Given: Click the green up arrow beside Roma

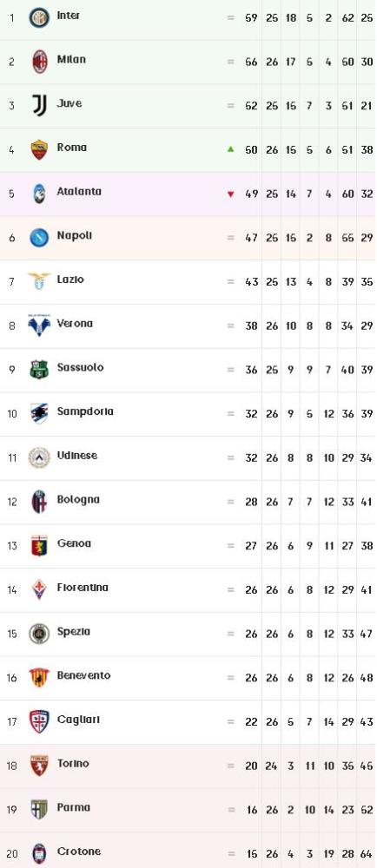Looking at the screenshot, I should (x=231, y=149).
